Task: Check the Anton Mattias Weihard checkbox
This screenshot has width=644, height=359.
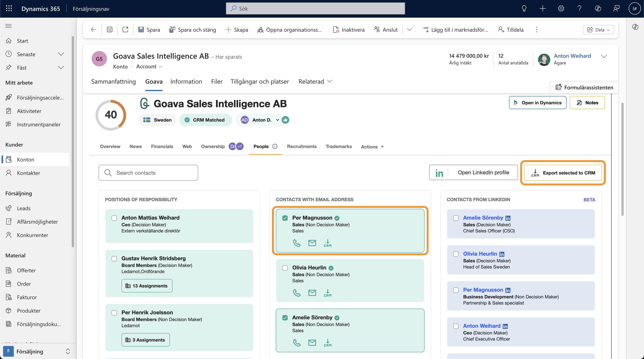Action: tap(114, 218)
